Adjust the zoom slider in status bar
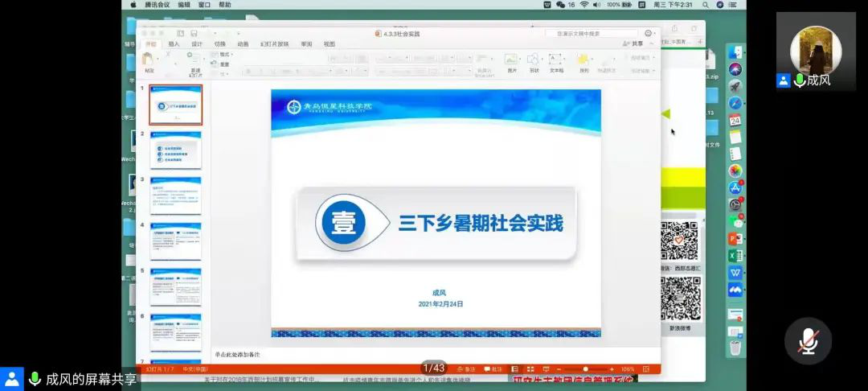This screenshot has height=391, width=868. click(585, 369)
